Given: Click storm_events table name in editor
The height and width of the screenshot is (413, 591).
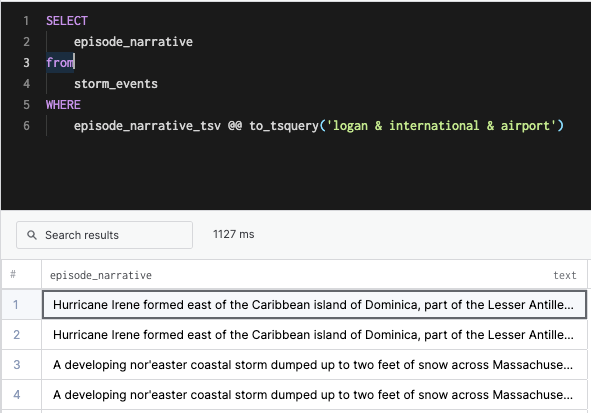Looking at the screenshot, I should coord(116,84).
